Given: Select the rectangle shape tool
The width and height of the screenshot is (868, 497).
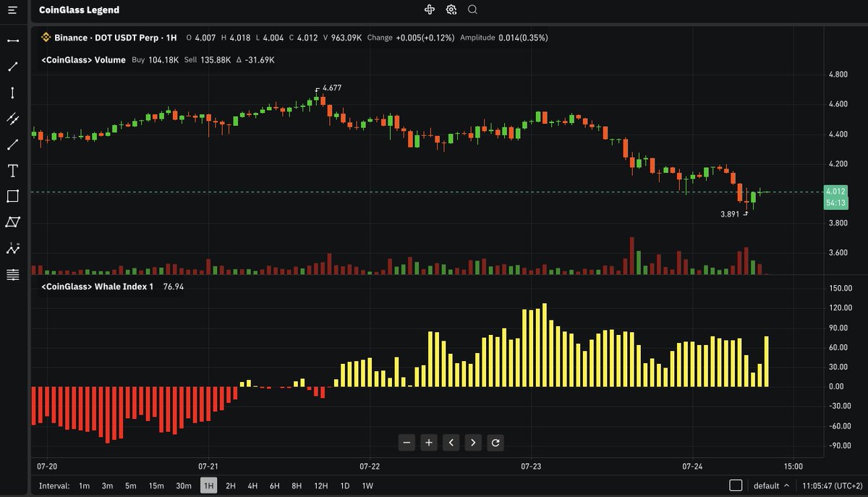Looking at the screenshot, I should pos(13,196).
